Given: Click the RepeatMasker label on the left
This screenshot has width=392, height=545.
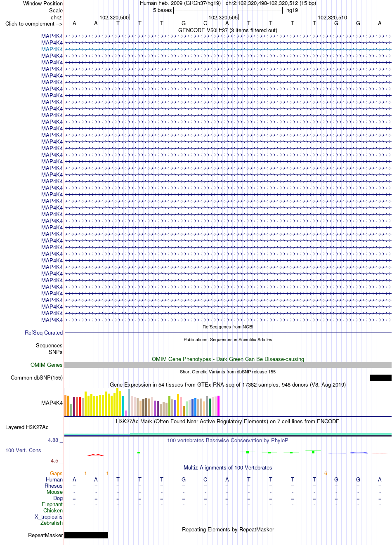Looking at the screenshot, I should coord(45,535).
